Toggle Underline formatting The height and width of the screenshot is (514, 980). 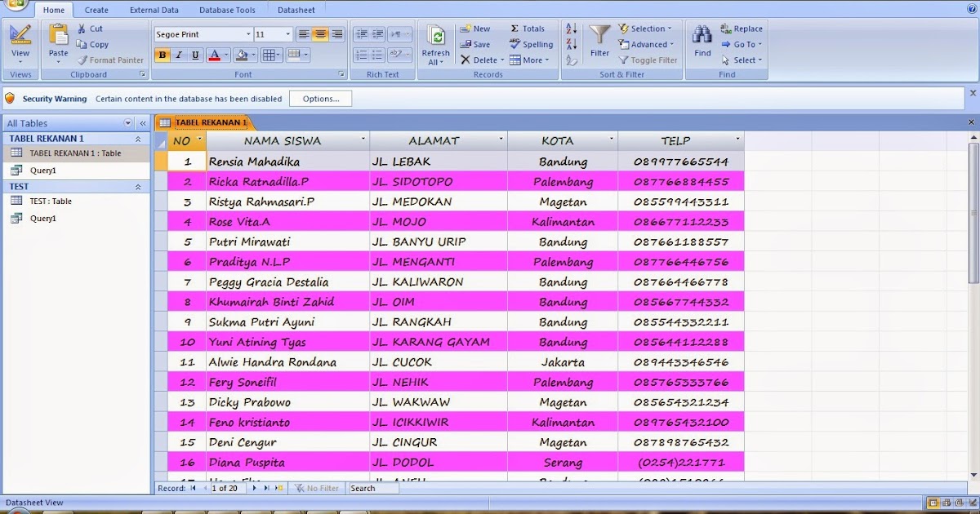pyautogui.click(x=195, y=55)
